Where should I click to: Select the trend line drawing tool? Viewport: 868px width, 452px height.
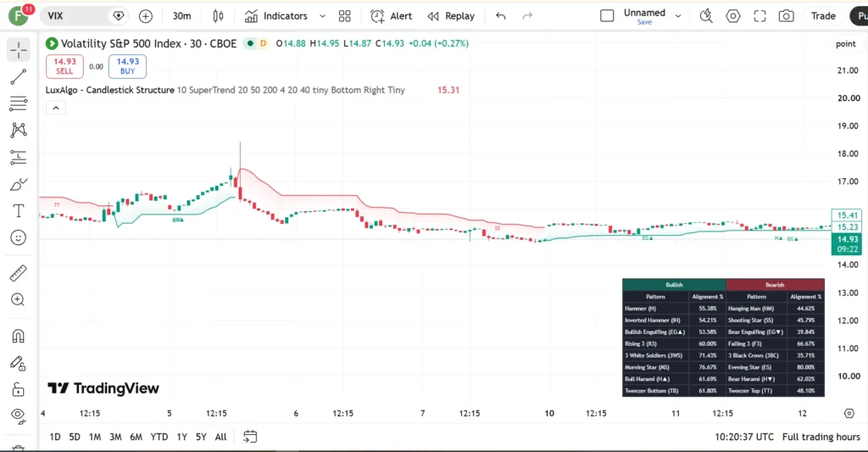click(x=19, y=77)
